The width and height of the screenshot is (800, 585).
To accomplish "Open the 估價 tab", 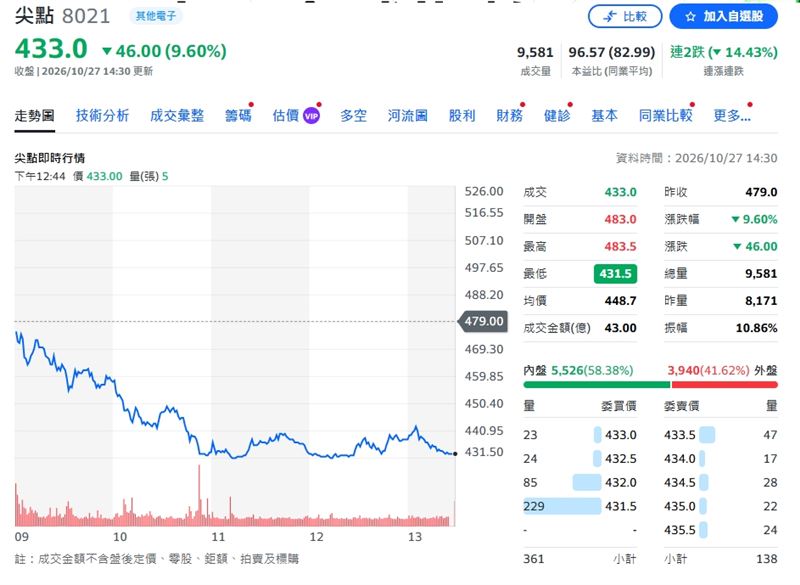I will tap(286, 116).
